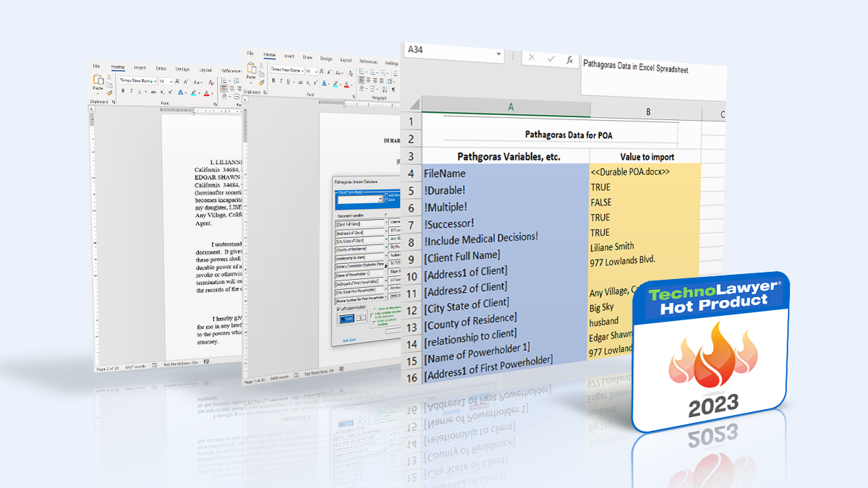Select Format Painter in the leftmost Word window

(109, 92)
